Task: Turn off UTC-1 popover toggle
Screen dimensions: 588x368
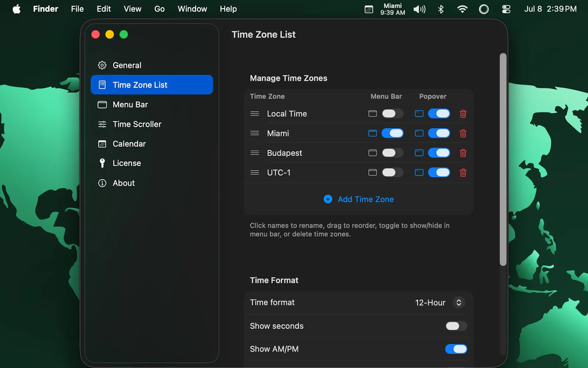Action: [439, 172]
